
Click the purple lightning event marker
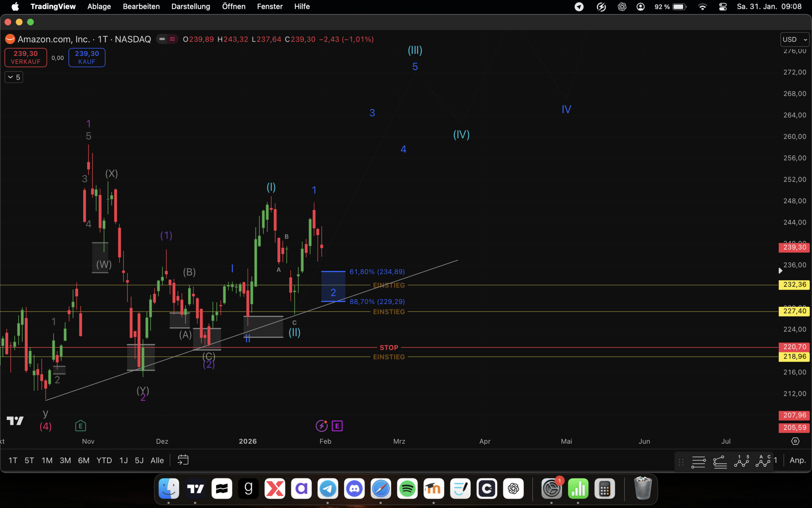pos(321,426)
